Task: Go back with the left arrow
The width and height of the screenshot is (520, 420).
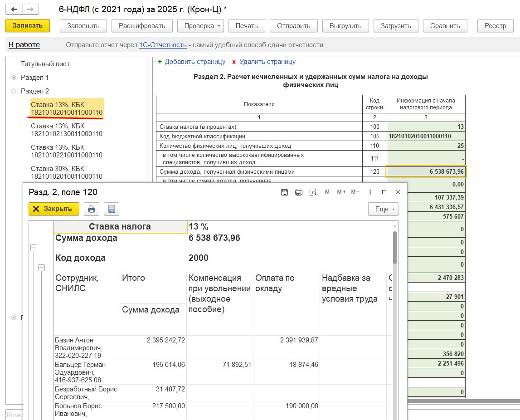Action: pyautogui.click(x=15, y=9)
